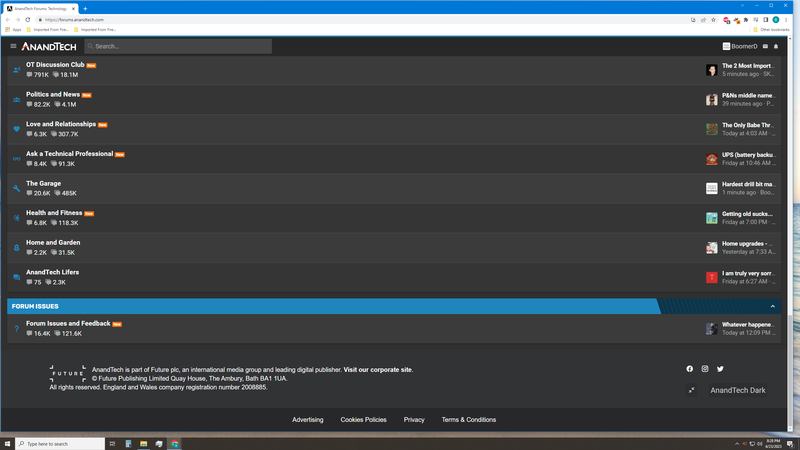Click the browser back arrow
This screenshot has width=800, height=450.
tap(8, 20)
